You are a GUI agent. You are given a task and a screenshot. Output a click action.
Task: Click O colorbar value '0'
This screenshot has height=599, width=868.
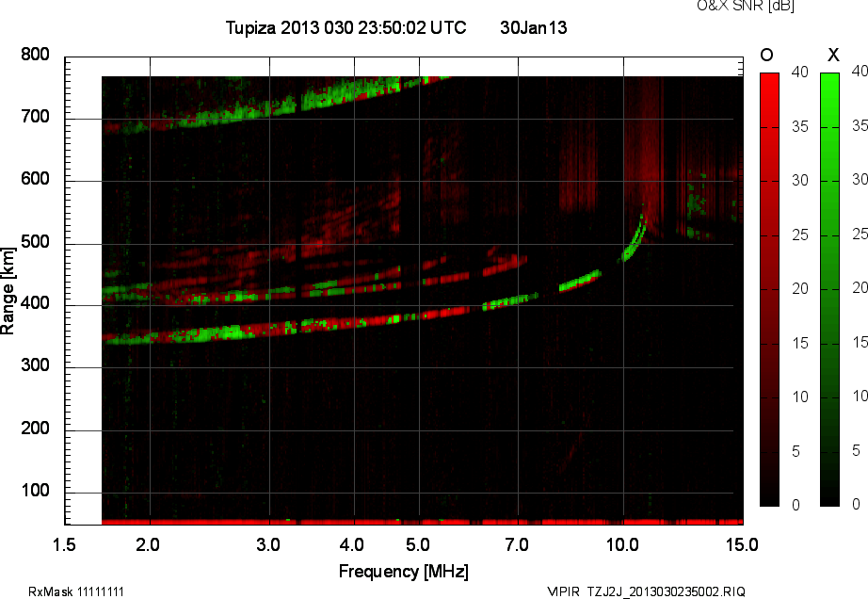(796, 505)
